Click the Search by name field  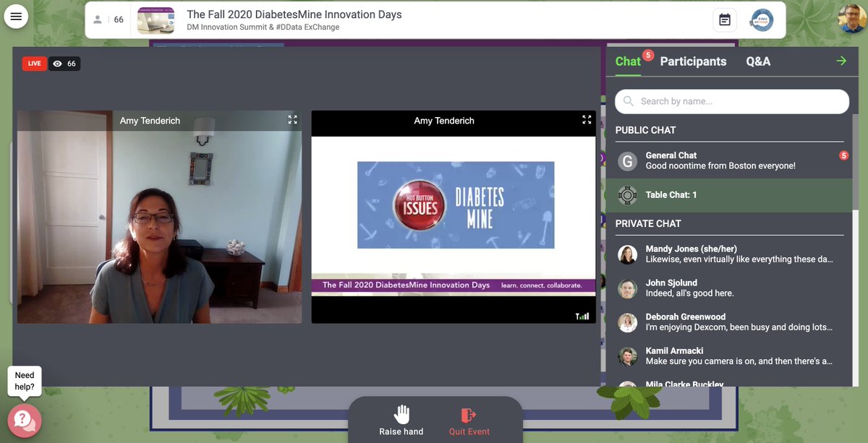pyautogui.click(x=731, y=101)
